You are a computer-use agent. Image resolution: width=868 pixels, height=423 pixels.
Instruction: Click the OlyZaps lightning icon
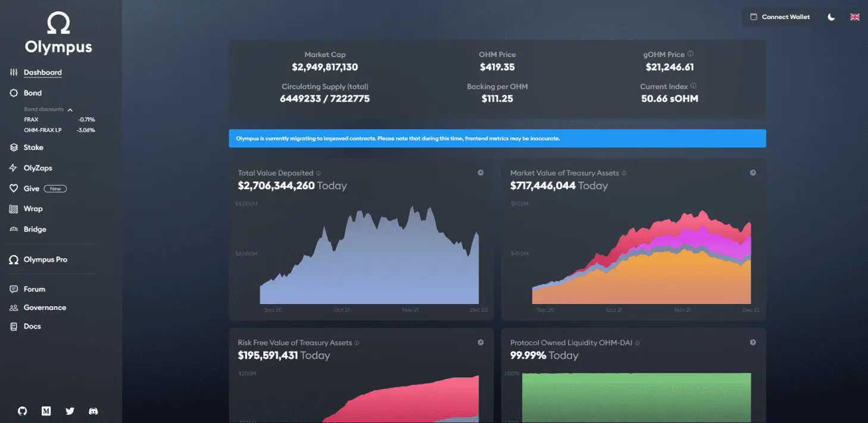[x=14, y=168]
